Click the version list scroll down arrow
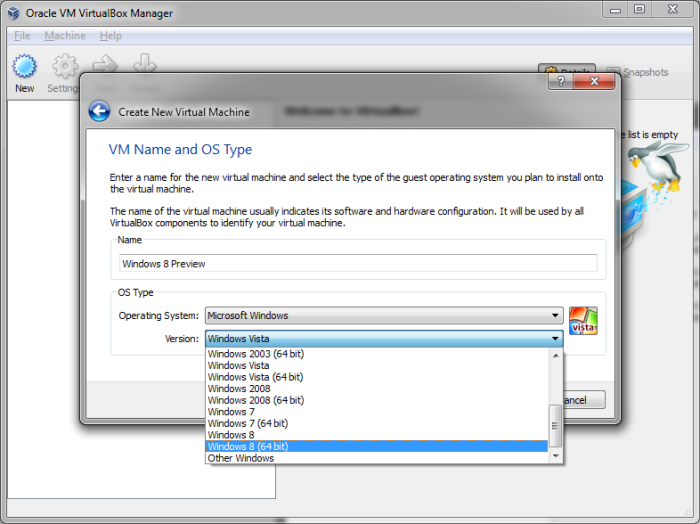Screen dimensions: 700x524 tap(555, 456)
